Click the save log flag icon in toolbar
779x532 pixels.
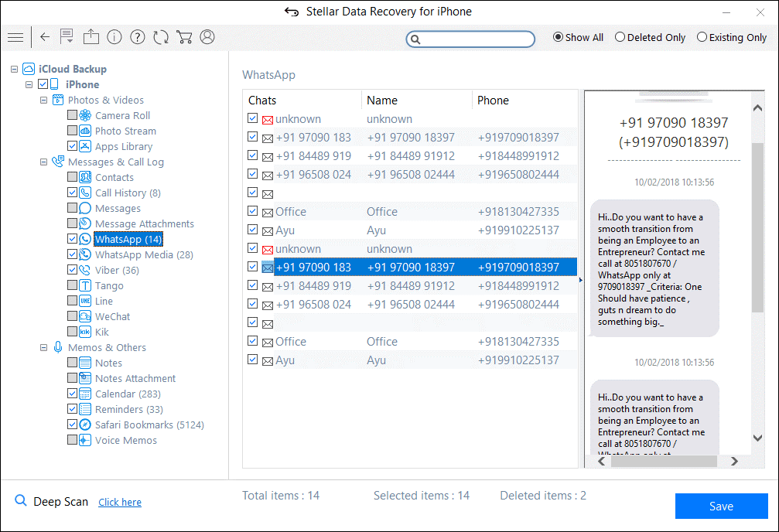pyautogui.click(x=67, y=36)
